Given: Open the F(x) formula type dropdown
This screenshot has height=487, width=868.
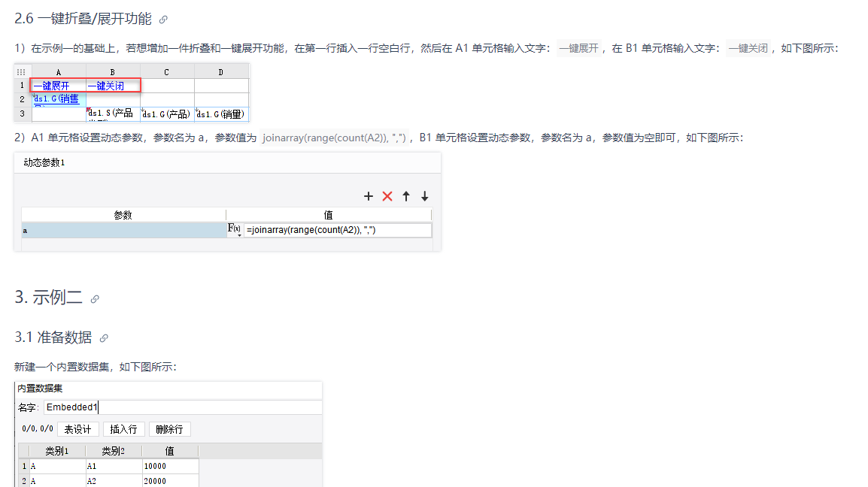Looking at the screenshot, I should [x=234, y=230].
